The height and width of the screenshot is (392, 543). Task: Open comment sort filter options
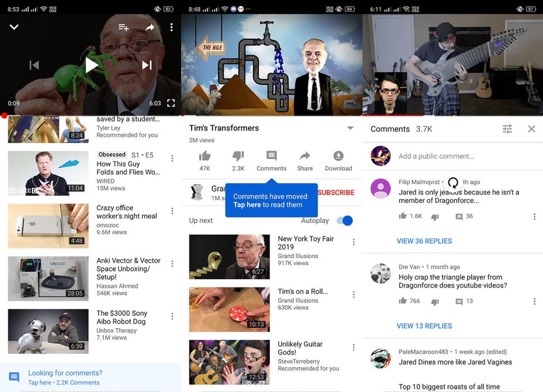507,129
